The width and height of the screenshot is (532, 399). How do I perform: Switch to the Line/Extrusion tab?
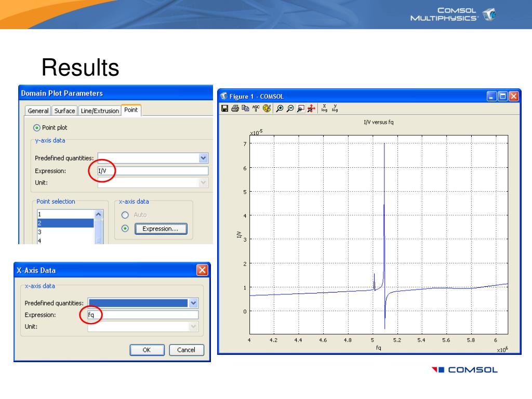coord(100,111)
